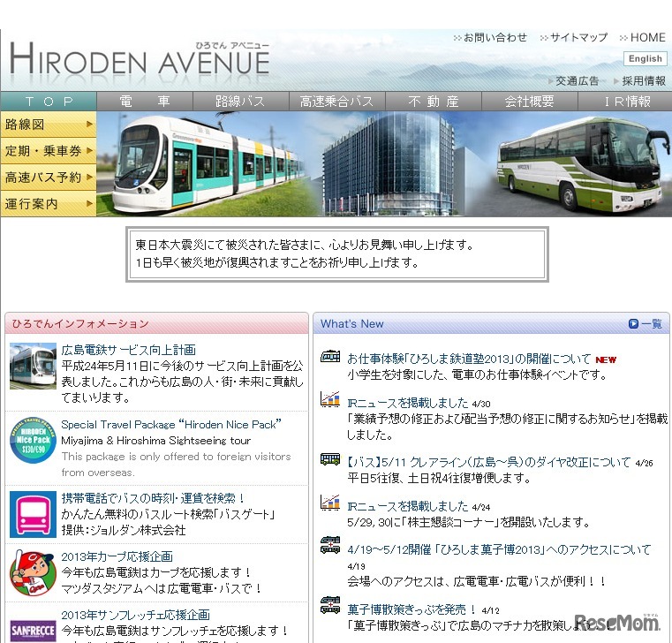Click the tram icon beside ひろしま鉄道塾2013

click(x=330, y=356)
